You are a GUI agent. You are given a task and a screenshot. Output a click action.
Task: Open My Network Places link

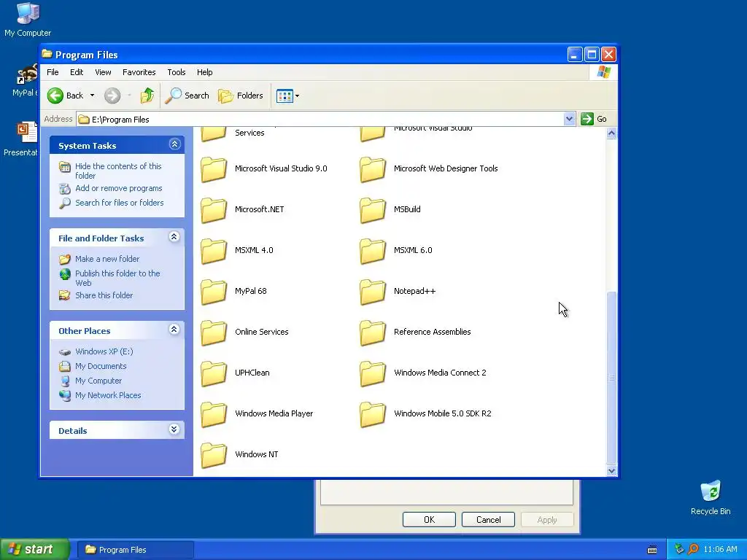[x=108, y=395]
